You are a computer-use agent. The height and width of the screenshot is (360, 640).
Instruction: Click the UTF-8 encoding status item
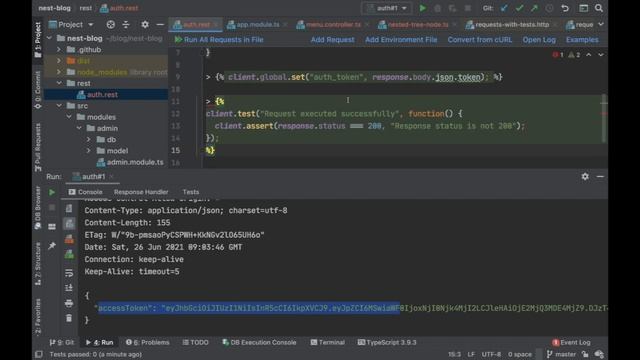pyautogui.click(x=491, y=354)
